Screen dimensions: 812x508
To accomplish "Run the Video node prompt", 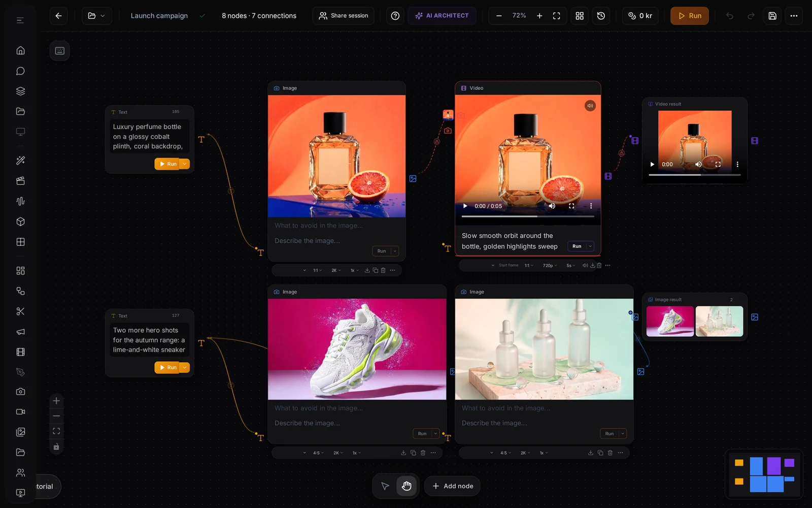I will pyautogui.click(x=577, y=246).
